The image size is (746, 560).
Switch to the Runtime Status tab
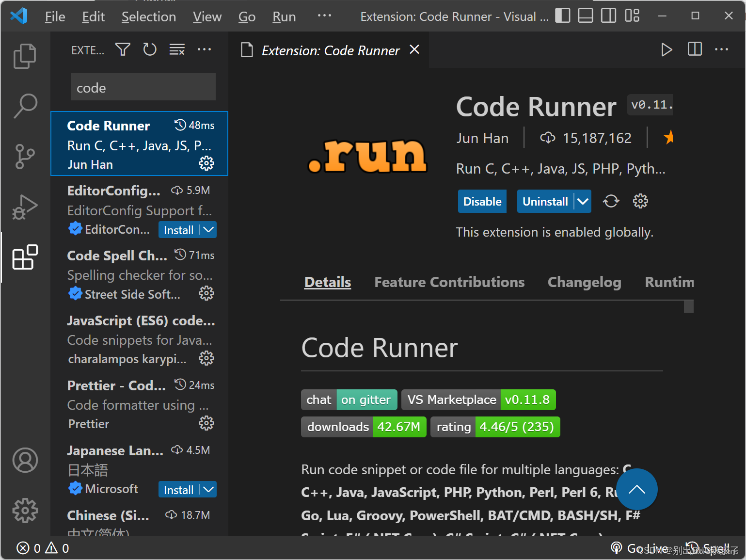(x=669, y=282)
